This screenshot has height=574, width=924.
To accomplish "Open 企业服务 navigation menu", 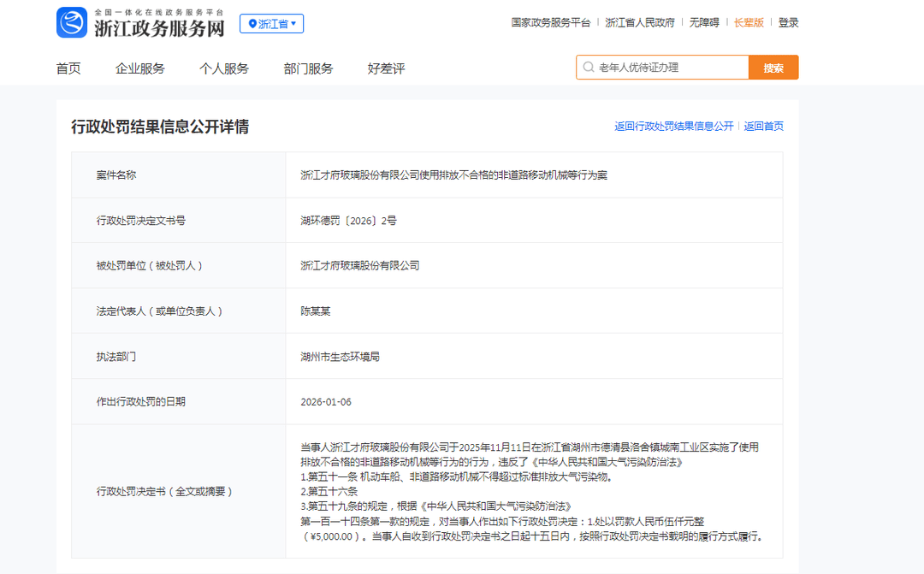I will point(140,68).
